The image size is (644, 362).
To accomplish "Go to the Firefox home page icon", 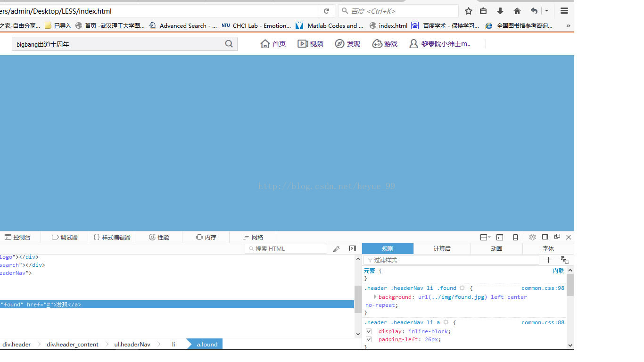I will pyautogui.click(x=517, y=11).
